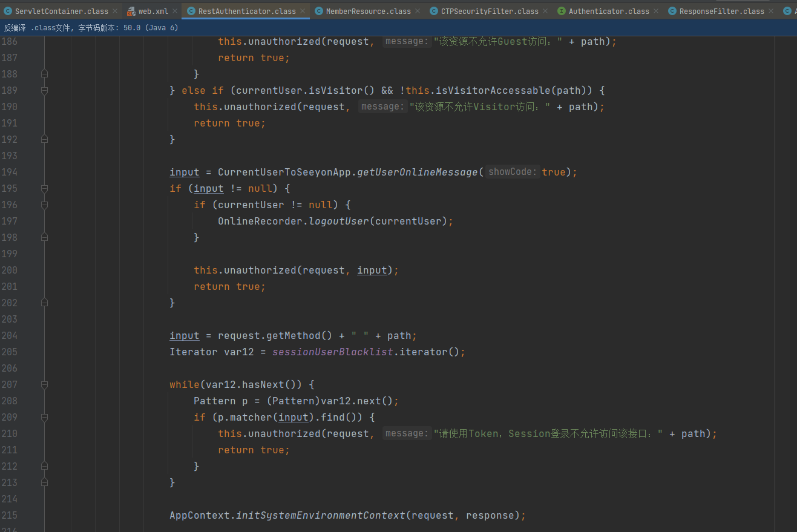The width and height of the screenshot is (797, 532).
Task: Click the CTPSecurityFilter.class class icon
Action: pyautogui.click(x=435, y=11)
